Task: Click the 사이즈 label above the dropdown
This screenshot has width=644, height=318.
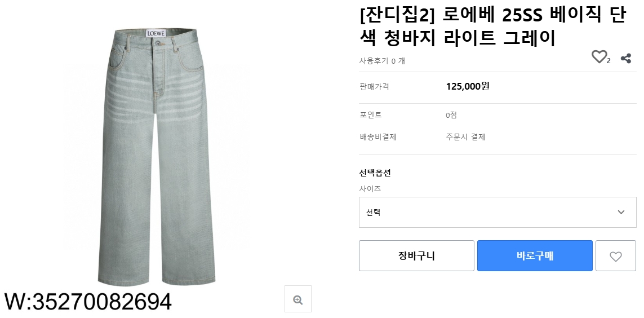Action: [x=370, y=189]
